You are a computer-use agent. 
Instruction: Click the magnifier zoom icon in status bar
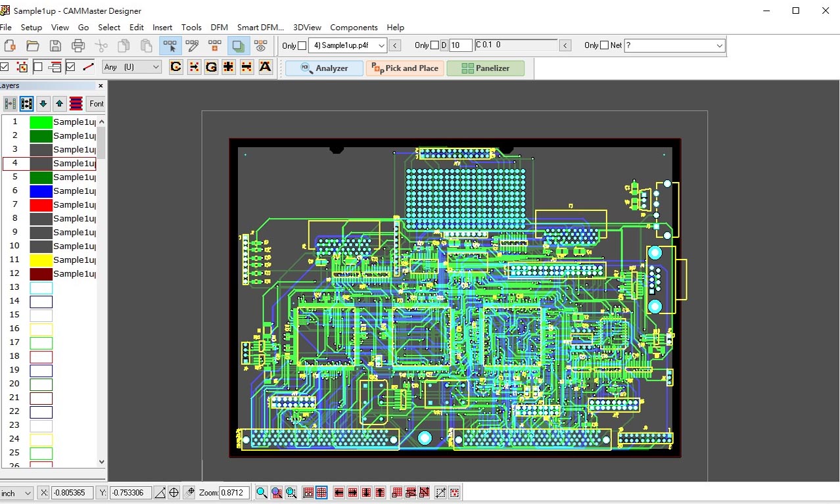click(x=262, y=492)
